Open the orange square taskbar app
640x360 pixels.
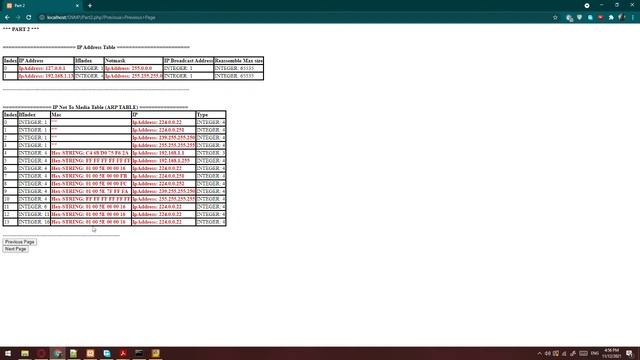90,353
